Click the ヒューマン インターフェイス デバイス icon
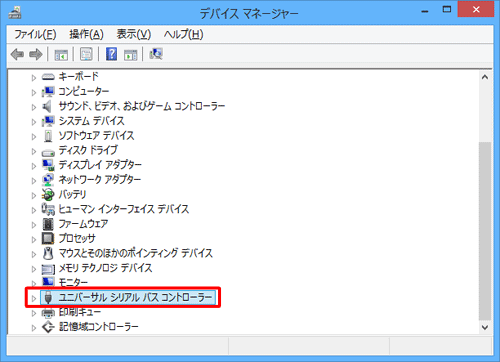This screenshot has height=362, width=500. click(x=48, y=209)
